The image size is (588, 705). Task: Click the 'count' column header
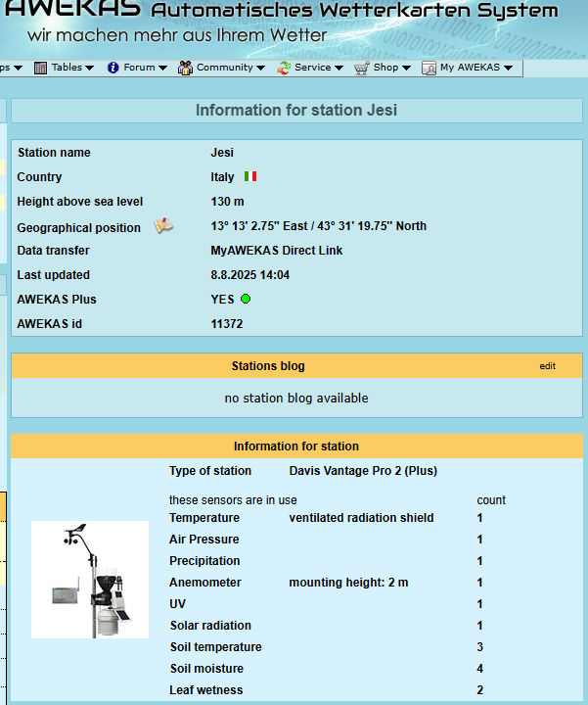point(491,500)
